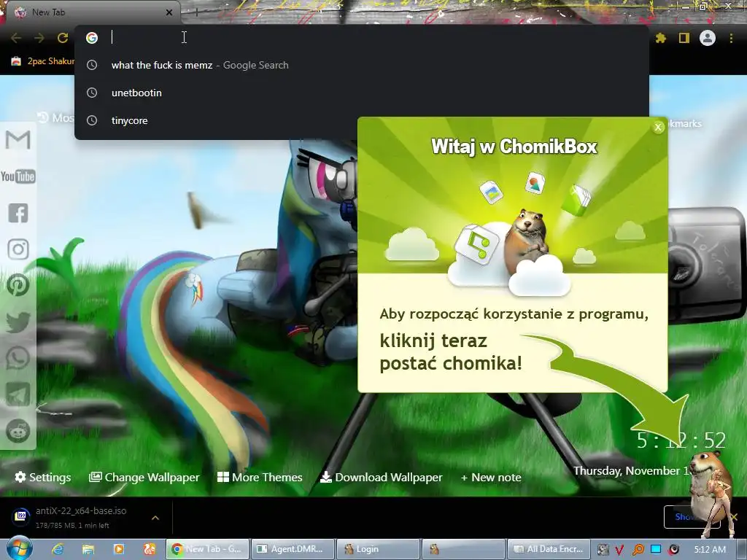Toggle the Chrome side panel icon
This screenshot has height=560, width=747.
[x=684, y=38]
